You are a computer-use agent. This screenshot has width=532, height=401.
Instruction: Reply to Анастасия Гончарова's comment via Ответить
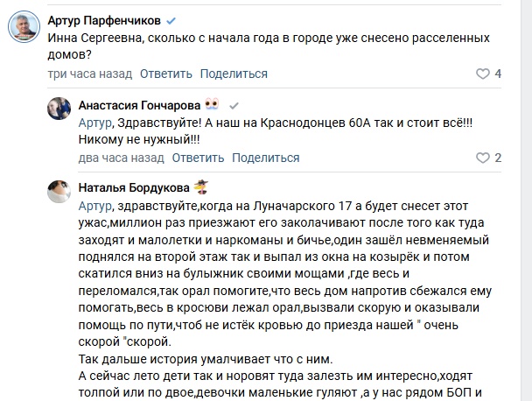(198, 158)
